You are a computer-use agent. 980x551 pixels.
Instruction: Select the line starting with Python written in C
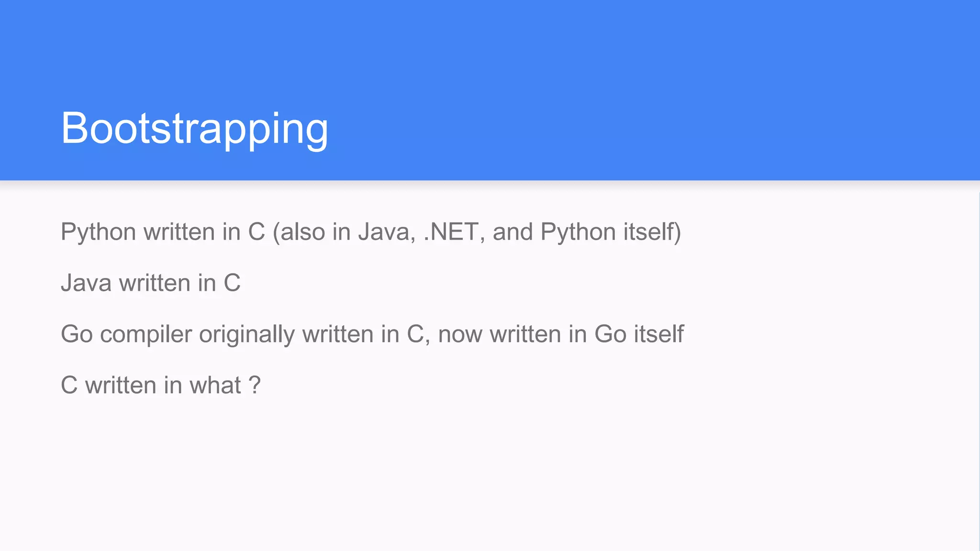point(371,232)
